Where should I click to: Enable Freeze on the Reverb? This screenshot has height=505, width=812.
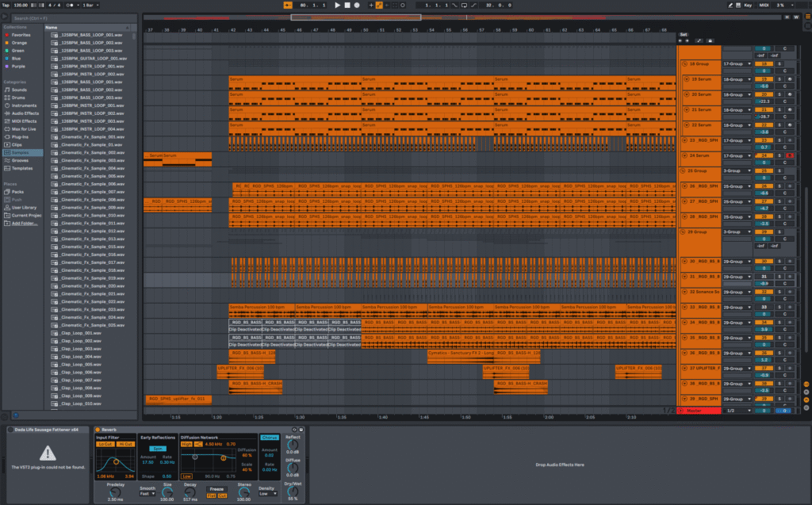pyautogui.click(x=216, y=488)
